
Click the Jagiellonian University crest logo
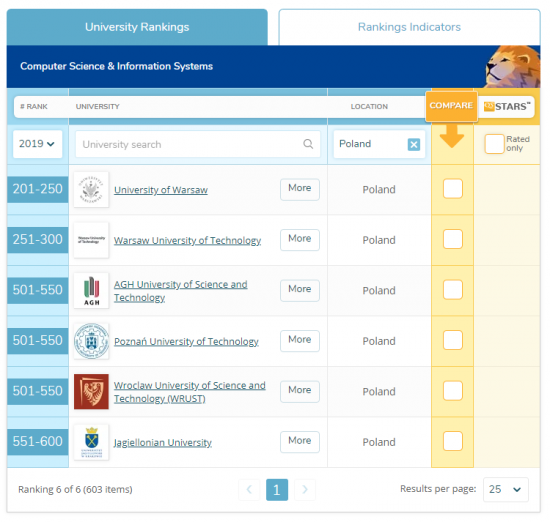pos(91,442)
